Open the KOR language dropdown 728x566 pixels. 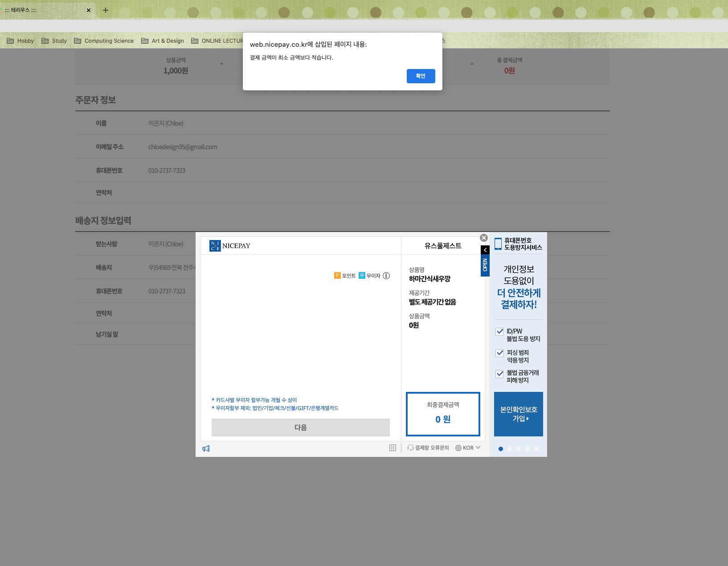[468, 448]
